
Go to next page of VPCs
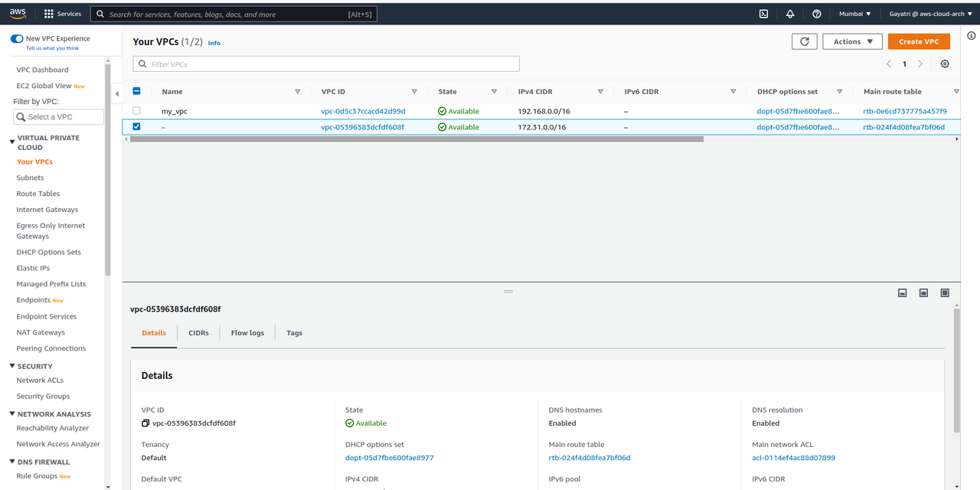click(920, 64)
